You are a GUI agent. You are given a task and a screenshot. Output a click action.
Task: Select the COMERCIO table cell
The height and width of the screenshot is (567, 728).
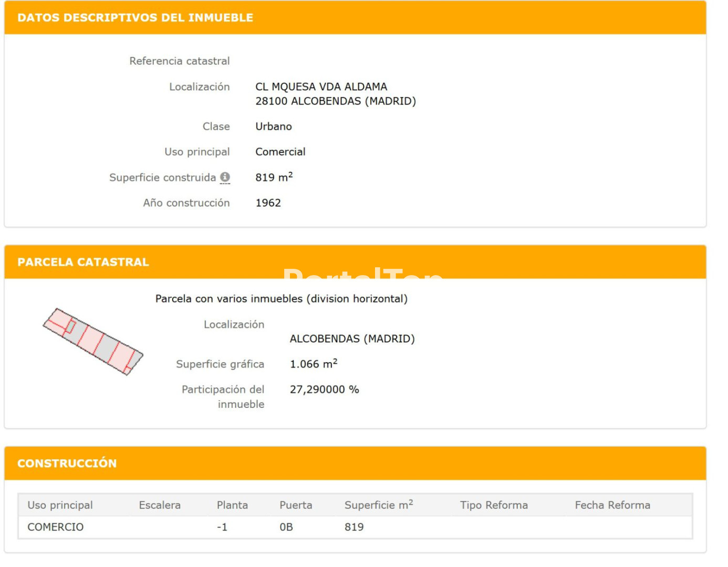(55, 527)
